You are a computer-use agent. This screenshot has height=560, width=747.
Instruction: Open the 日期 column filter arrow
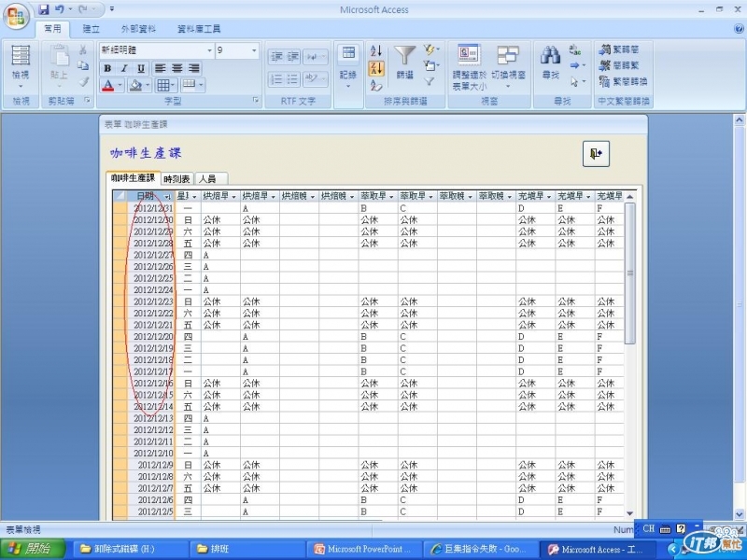click(167, 197)
